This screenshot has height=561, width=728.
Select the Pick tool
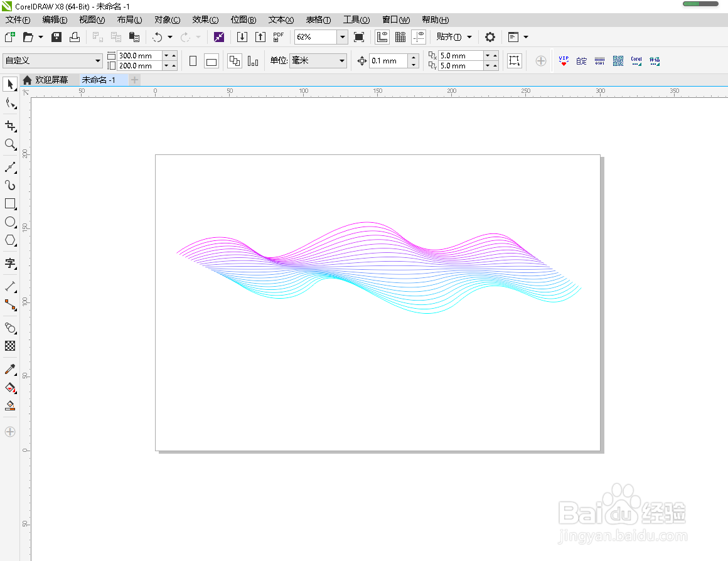click(10, 85)
